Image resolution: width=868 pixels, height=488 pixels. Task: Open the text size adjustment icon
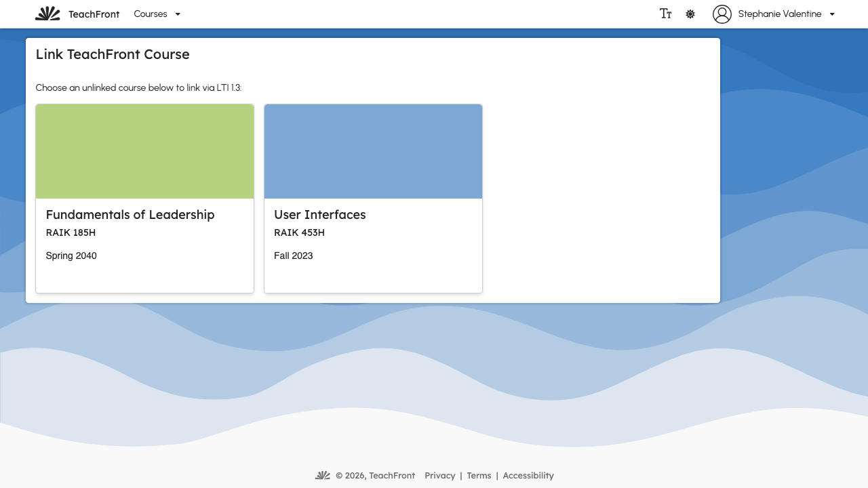point(666,14)
